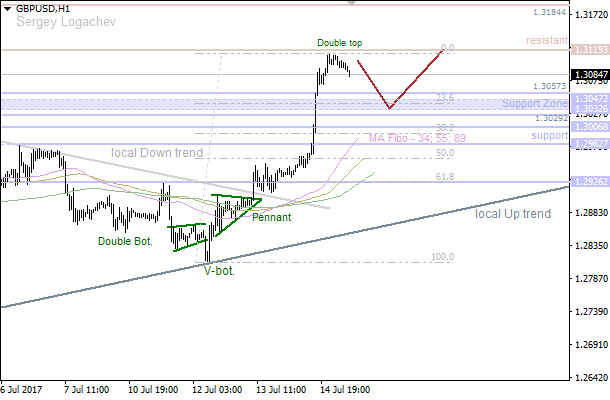Image resolution: width=610 pixels, height=400 pixels.
Task: Click the Support Zone label
Action: click(534, 104)
